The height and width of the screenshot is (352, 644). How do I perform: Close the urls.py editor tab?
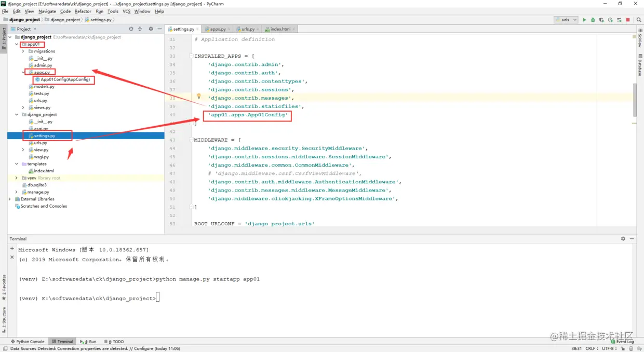point(258,29)
